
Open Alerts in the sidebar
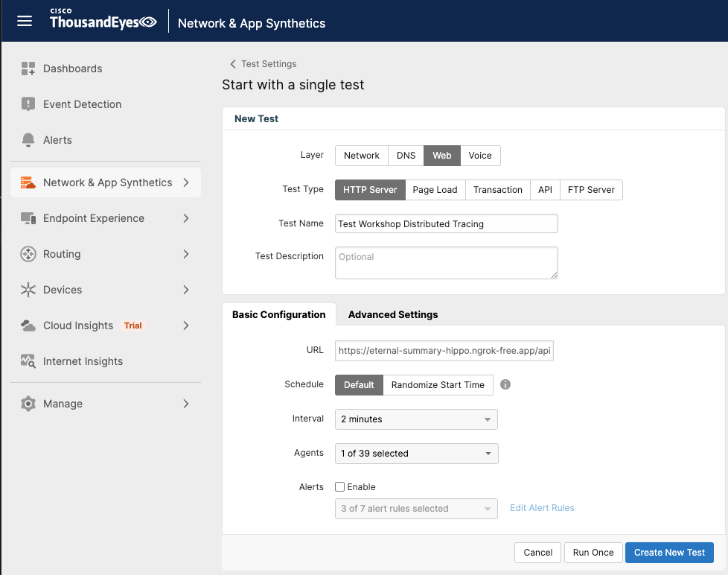pos(57,140)
